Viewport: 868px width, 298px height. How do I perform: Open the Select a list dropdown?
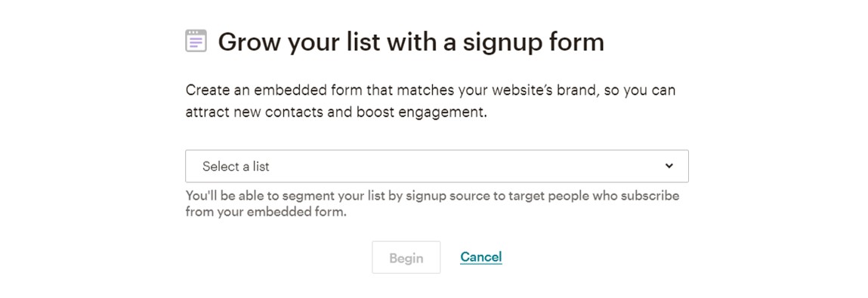[x=437, y=166]
